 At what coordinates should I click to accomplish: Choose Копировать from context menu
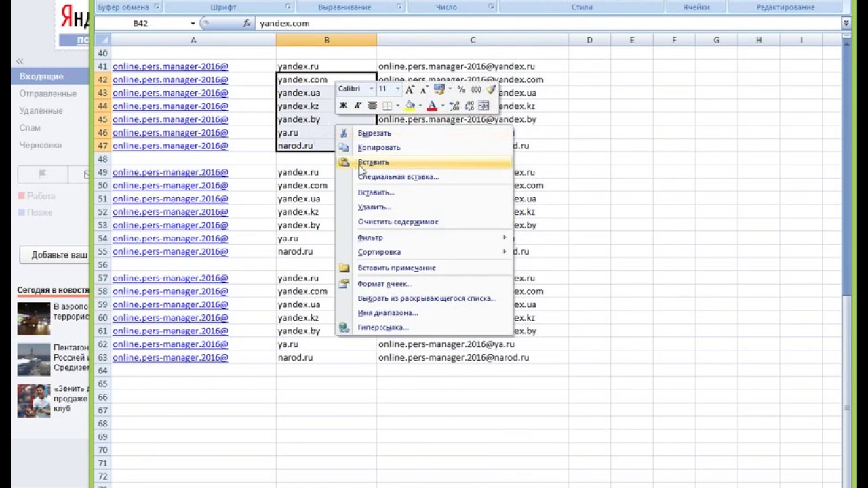424,147
